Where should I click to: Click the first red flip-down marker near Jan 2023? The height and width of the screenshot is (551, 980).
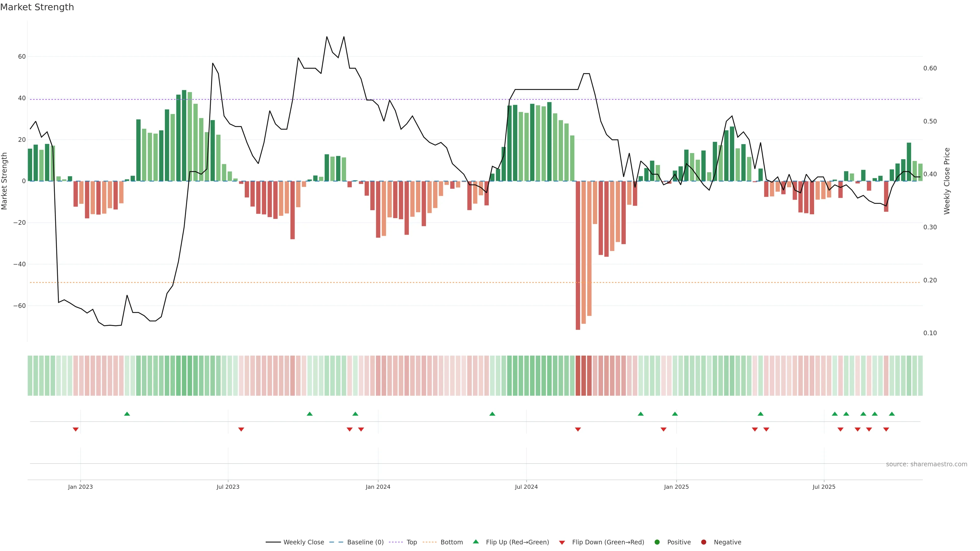76,429
